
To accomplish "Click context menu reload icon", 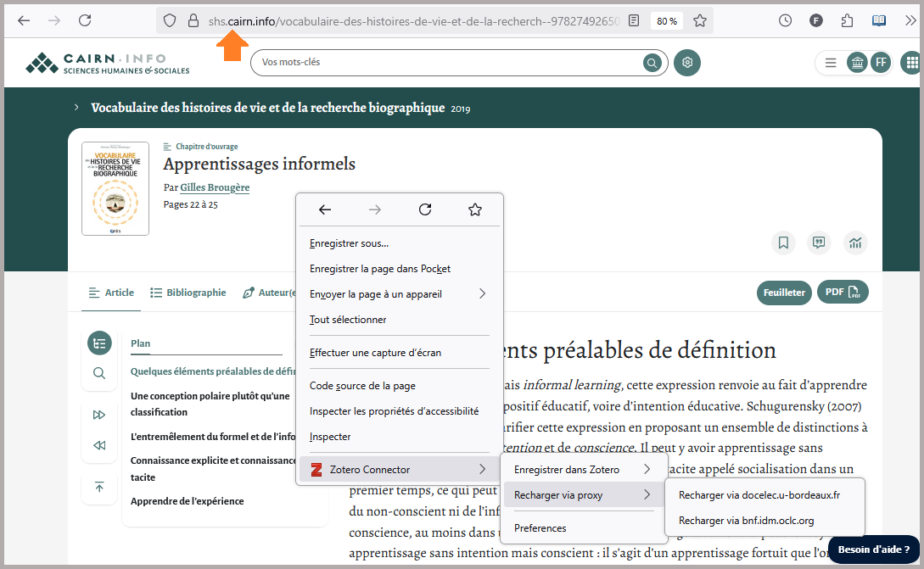I will click(425, 209).
